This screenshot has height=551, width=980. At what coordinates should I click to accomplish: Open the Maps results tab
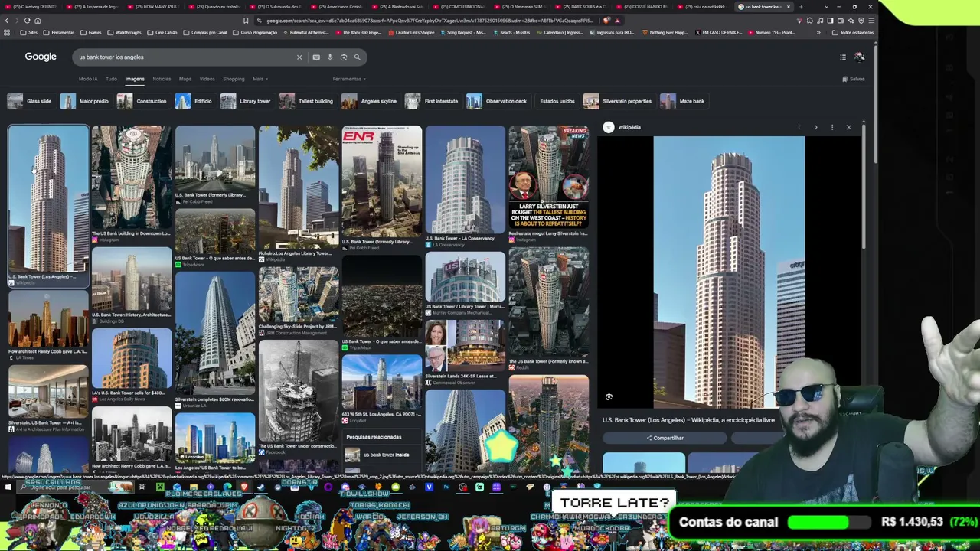(x=185, y=79)
